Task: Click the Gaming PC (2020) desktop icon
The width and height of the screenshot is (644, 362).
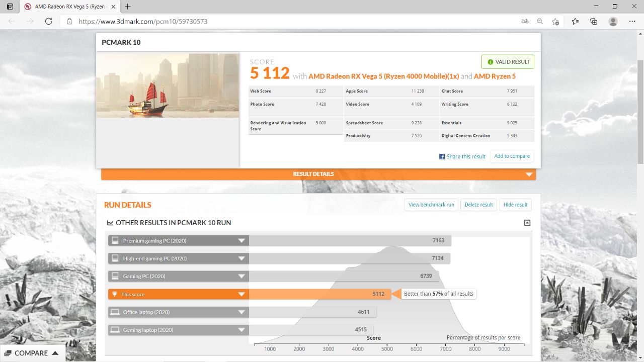Action: pyautogui.click(x=115, y=276)
